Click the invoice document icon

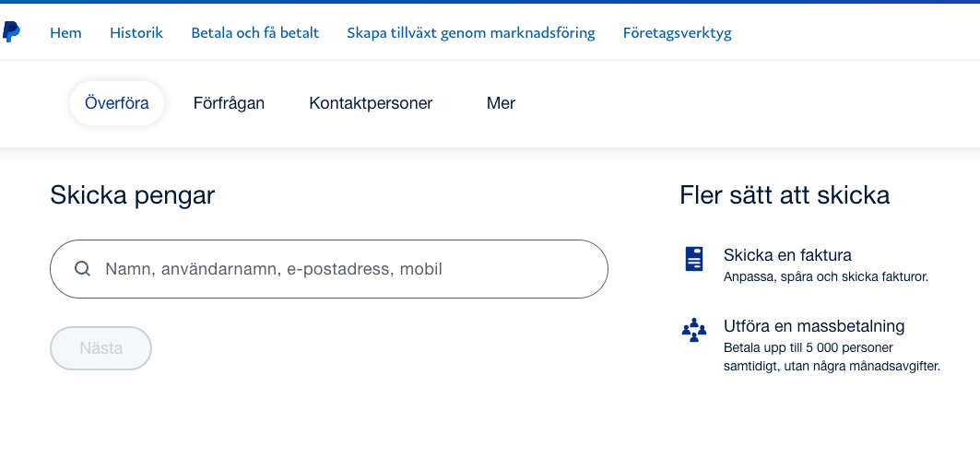tap(694, 259)
